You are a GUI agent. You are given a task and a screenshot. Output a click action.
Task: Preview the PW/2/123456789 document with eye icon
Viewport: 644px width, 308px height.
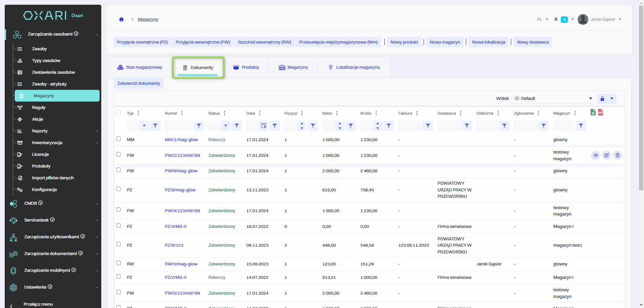[595, 155]
